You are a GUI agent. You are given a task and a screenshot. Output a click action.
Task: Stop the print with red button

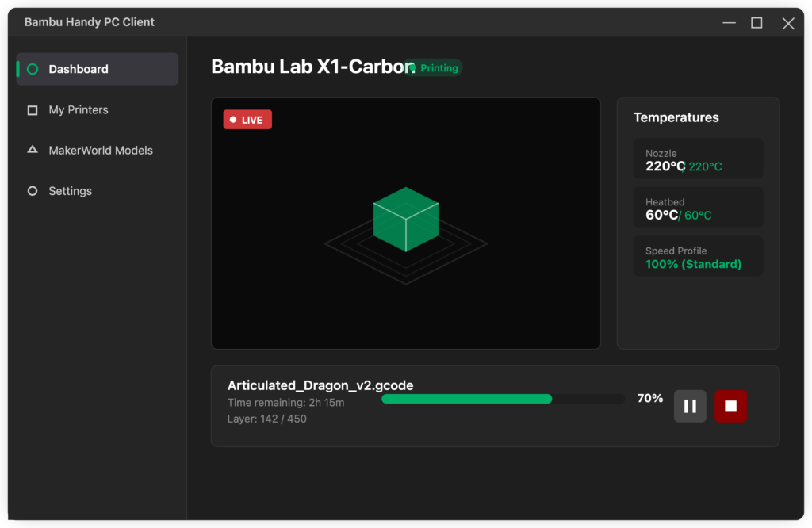coord(730,406)
